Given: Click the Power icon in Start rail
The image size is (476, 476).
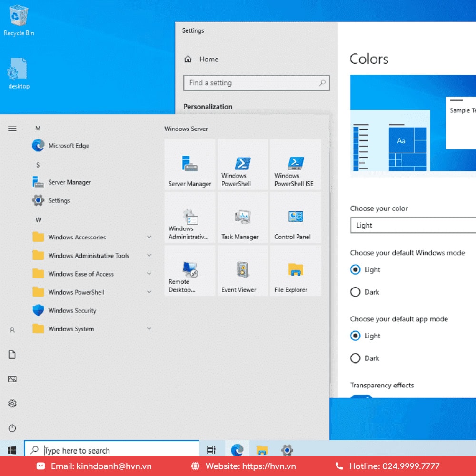Looking at the screenshot, I should pos(12,428).
